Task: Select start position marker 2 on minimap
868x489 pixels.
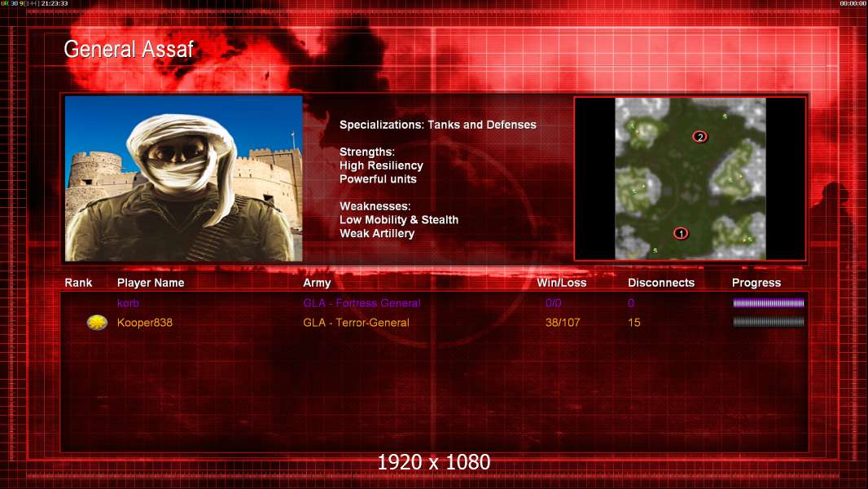Action: (x=699, y=136)
